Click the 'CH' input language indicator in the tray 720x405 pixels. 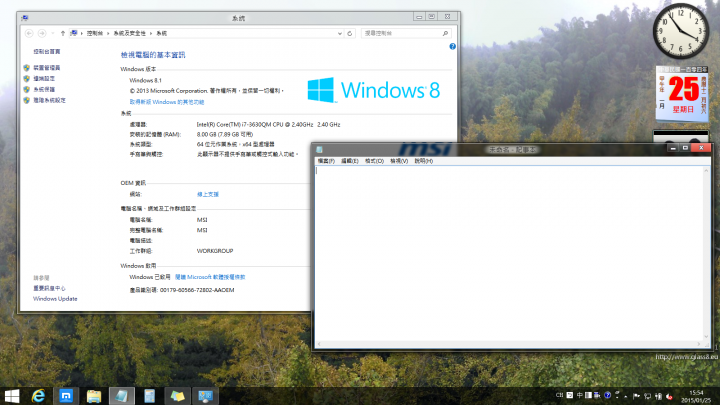559,395
